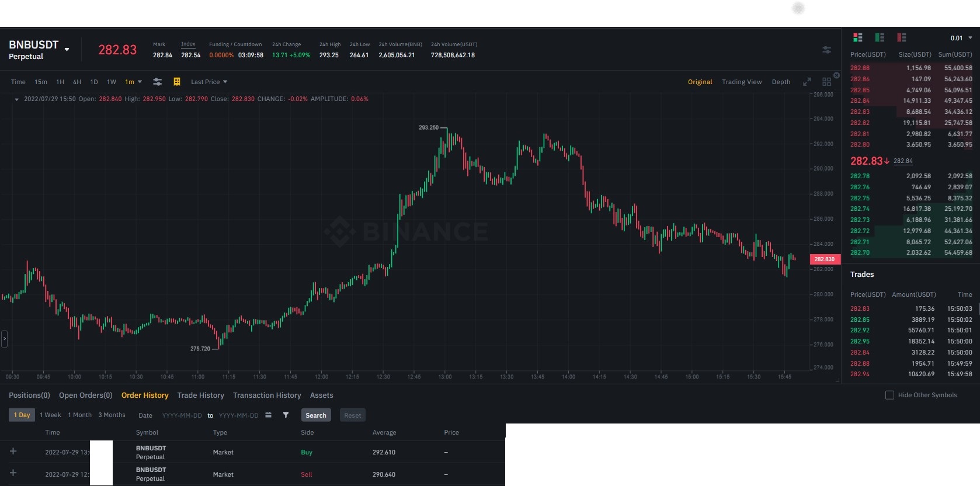Click the end date YYYY-MM-DD field

coord(238,415)
